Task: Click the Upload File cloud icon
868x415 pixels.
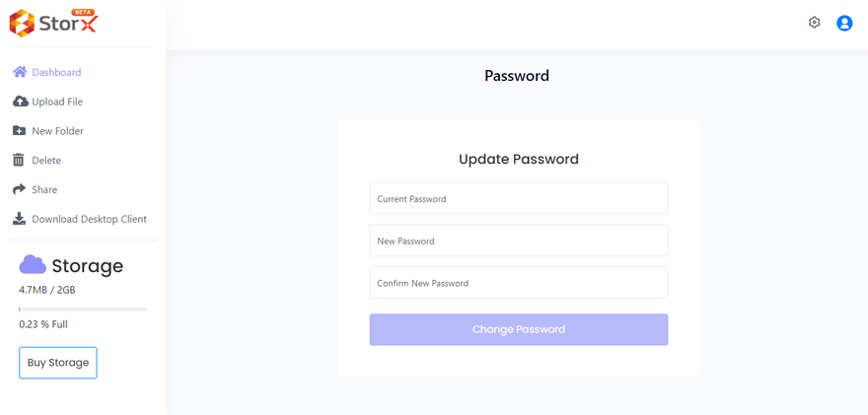Action: coord(20,102)
